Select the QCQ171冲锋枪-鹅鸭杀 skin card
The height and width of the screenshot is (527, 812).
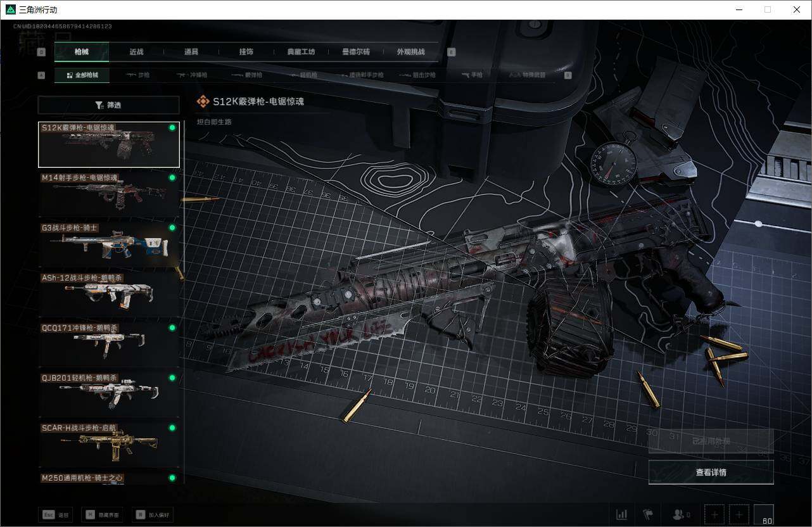pos(109,345)
